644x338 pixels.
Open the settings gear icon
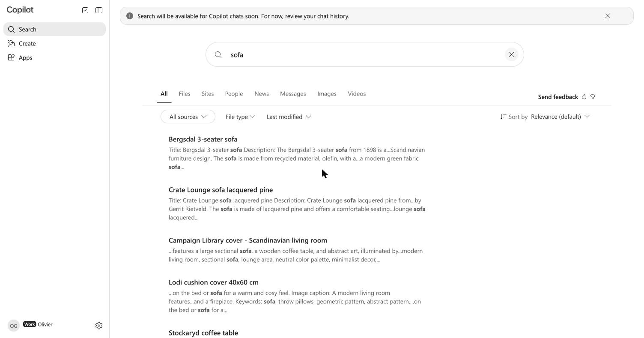coord(99,326)
